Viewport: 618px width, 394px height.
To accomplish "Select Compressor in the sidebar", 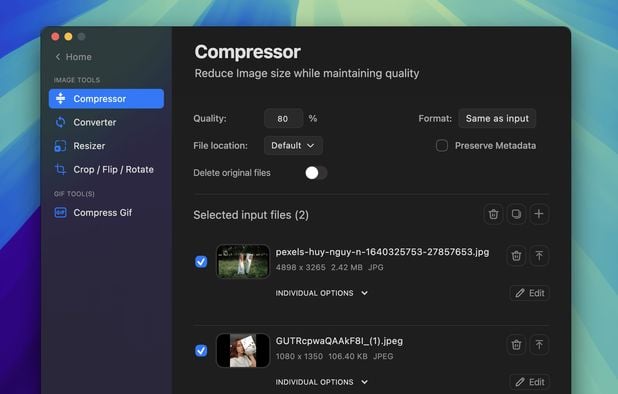I will coord(106,98).
